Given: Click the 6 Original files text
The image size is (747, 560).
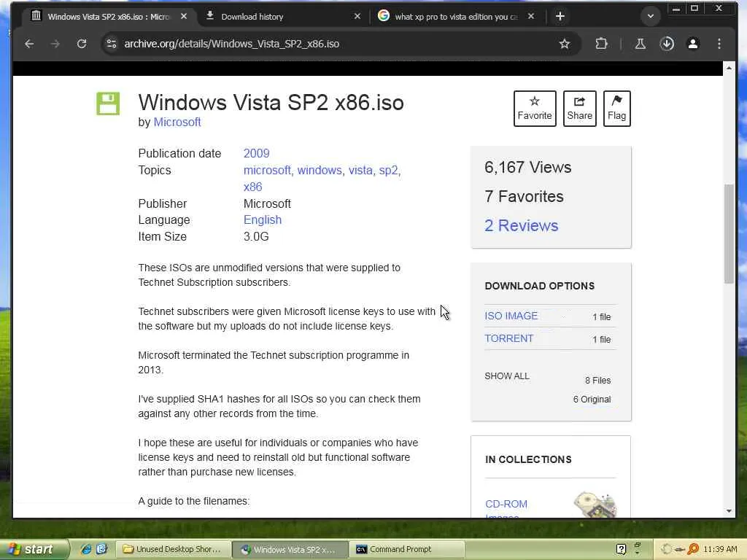Looking at the screenshot, I should (x=592, y=400).
